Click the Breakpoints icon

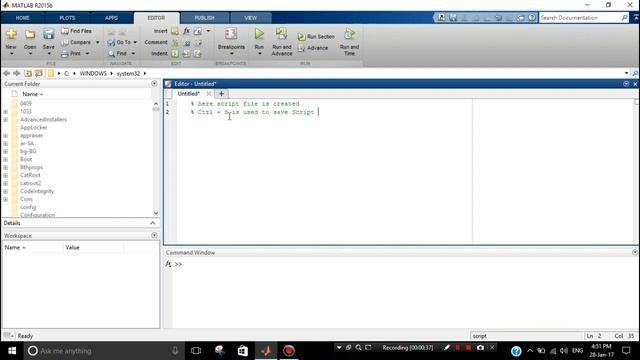pos(231,34)
